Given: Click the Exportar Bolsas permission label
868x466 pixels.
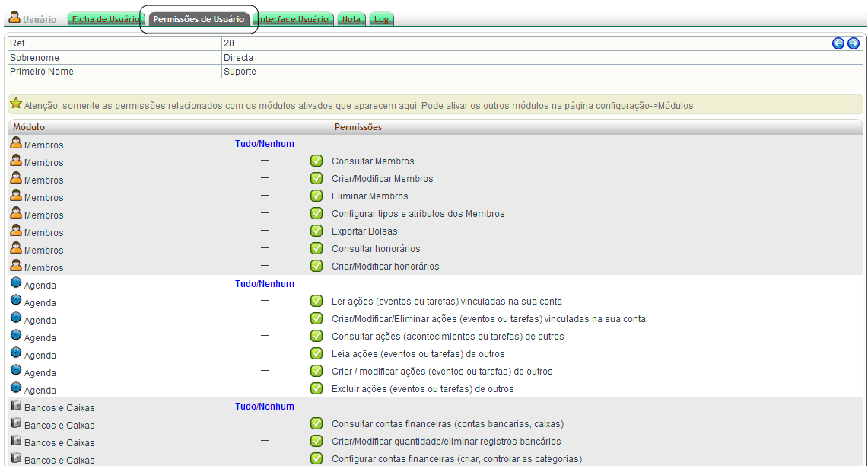Looking at the screenshot, I should point(364,231).
